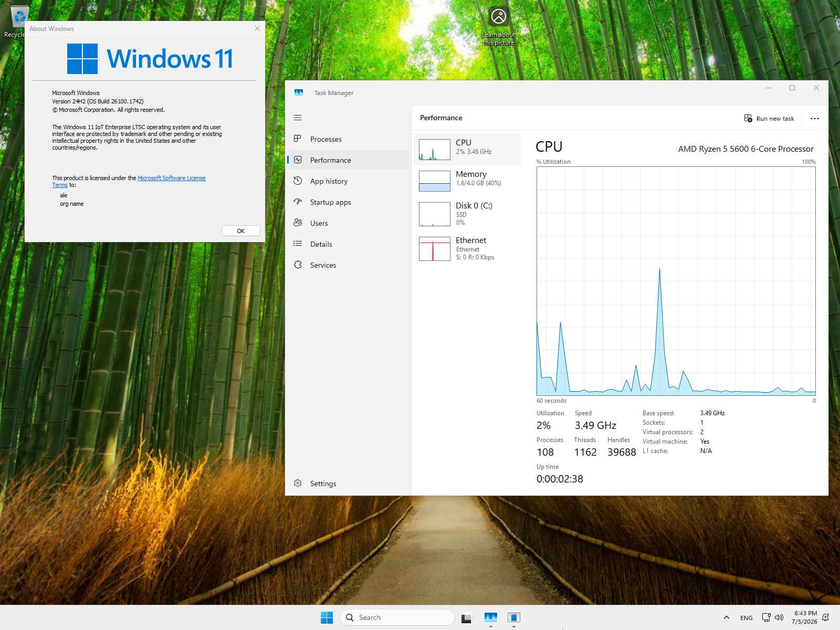Switch to the Services page
840x630 pixels.
[x=348, y=265]
